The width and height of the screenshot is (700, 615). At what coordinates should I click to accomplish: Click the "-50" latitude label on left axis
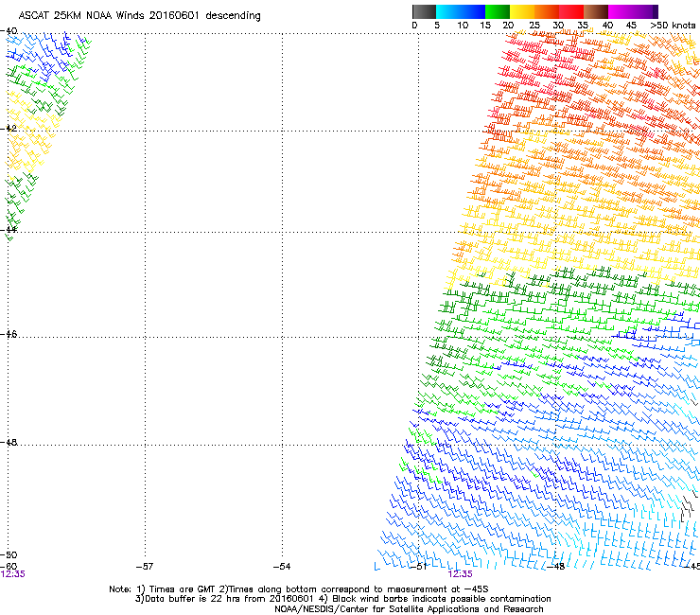pyautogui.click(x=9, y=554)
